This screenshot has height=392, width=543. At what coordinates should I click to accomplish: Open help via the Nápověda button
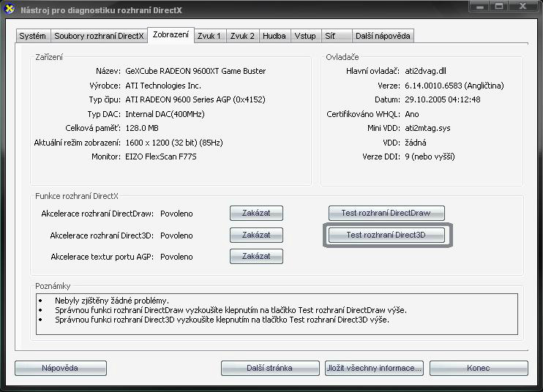pos(61,368)
